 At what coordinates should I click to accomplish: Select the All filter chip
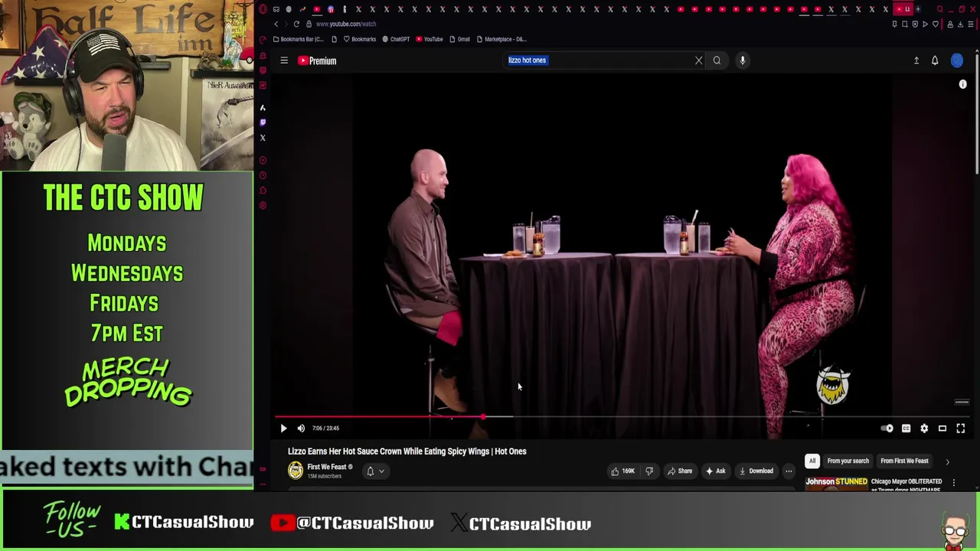click(812, 461)
